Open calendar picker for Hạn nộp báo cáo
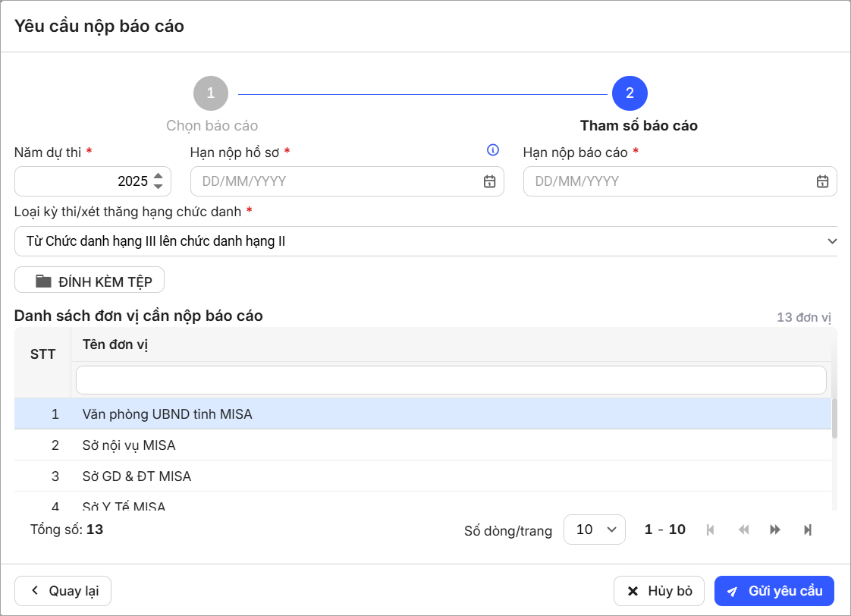This screenshot has width=851, height=616. [x=822, y=181]
